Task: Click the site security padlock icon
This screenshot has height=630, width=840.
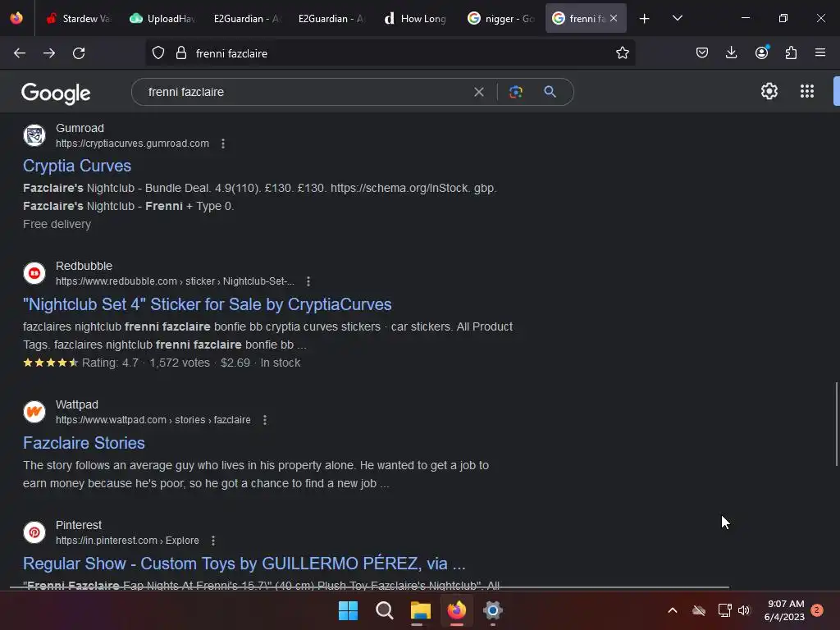Action: [x=181, y=53]
